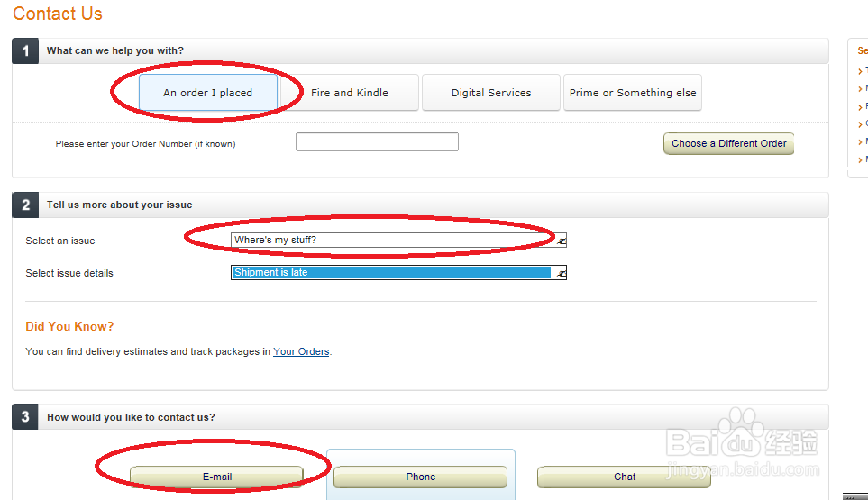868x500 pixels.
Task: Click the "Tell us more about your issue" header
Action: click(x=119, y=205)
